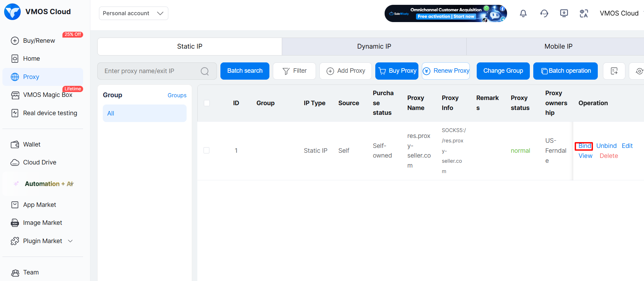Screen dimensions: 644x281
Task: Open Real device testing page
Action: [x=43, y=113]
